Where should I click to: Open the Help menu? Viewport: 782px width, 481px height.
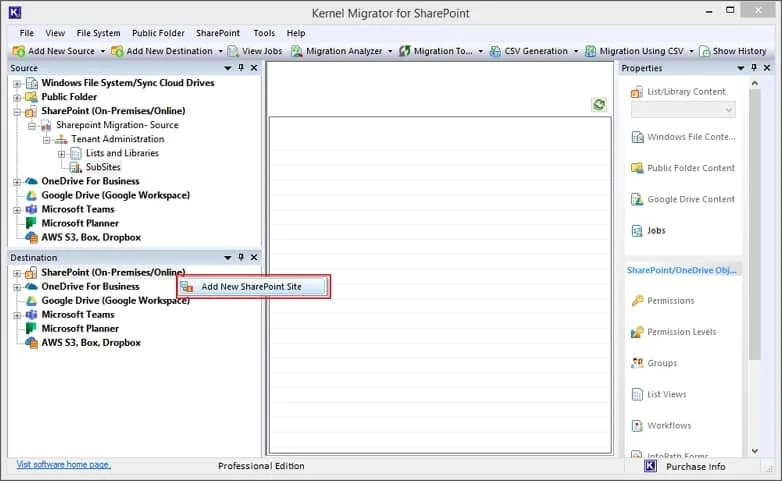pyautogui.click(x=296, y=33)
